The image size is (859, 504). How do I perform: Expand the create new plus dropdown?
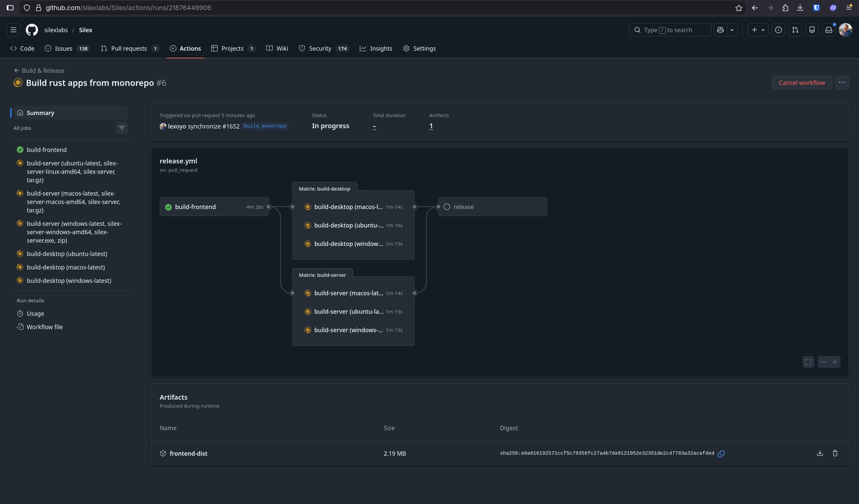click(757, 30)
